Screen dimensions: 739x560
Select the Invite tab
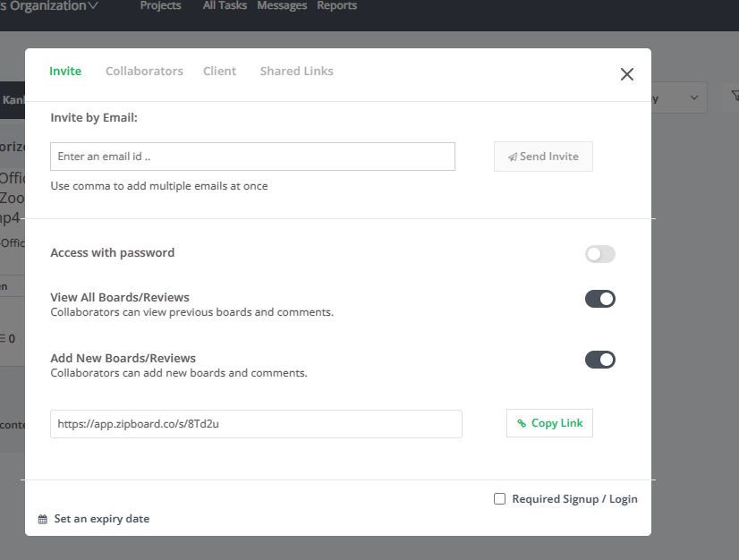[x=65, y=72]
